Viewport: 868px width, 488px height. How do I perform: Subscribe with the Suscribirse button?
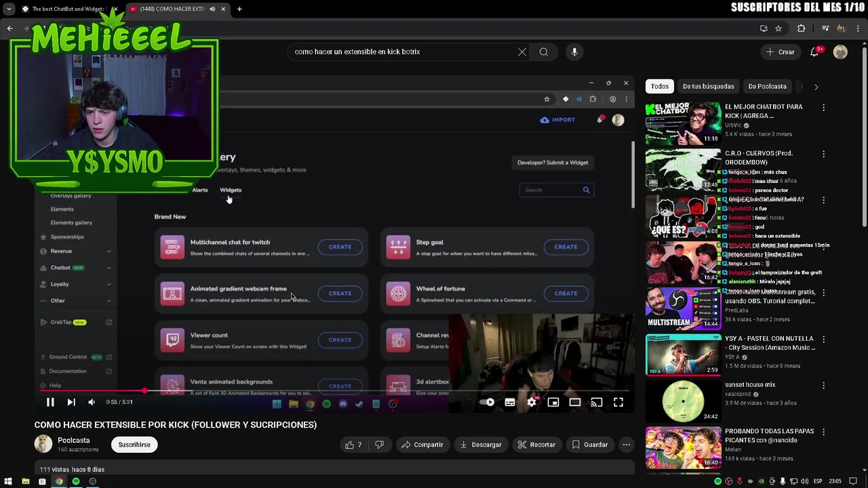click(134, 445)
